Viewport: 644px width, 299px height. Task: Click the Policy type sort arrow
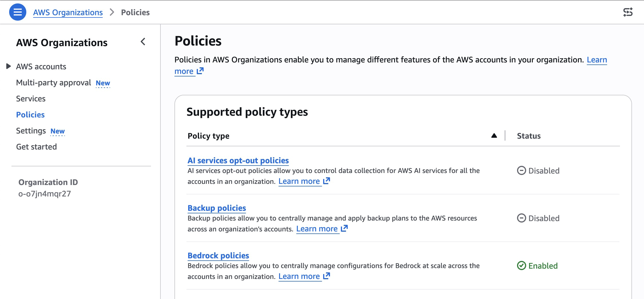pyautogui.click(x=494, y=136)
